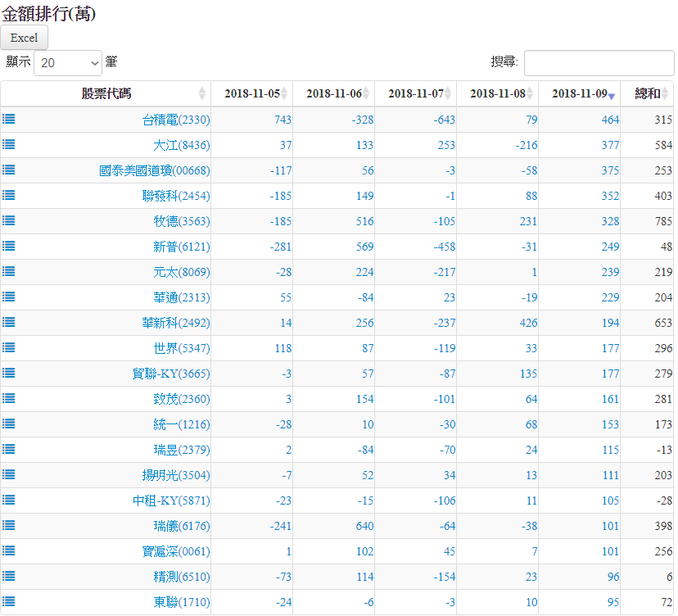Sort by the 2018-11-09 column
Image resolution: width=678 pixels, height=616 pixels.
(x=579, y=93)
